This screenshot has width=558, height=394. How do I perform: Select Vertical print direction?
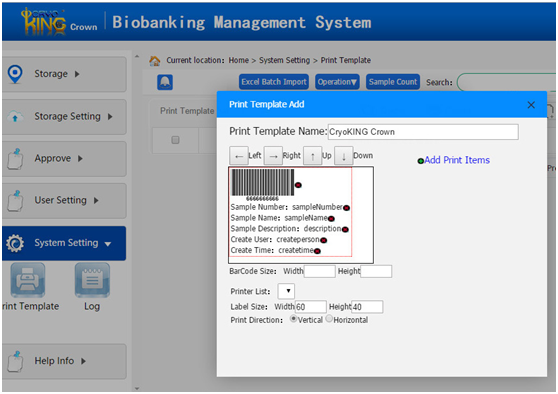click(x=294, y=319)
